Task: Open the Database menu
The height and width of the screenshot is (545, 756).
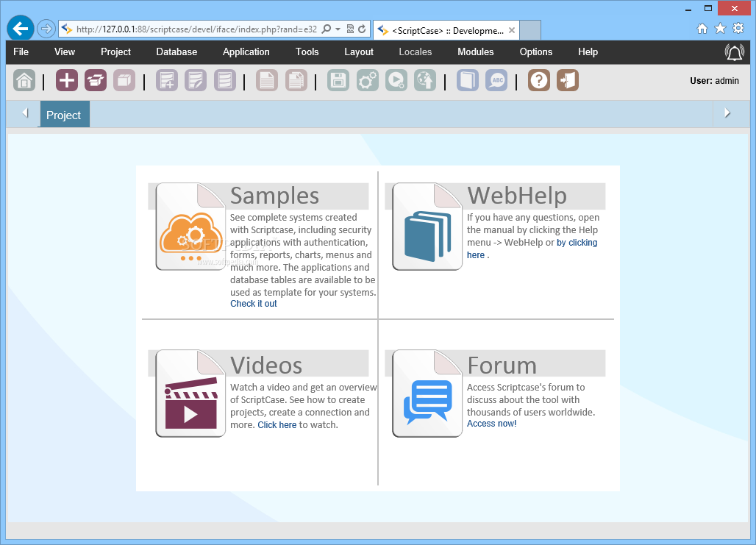Action: point(176,51)
